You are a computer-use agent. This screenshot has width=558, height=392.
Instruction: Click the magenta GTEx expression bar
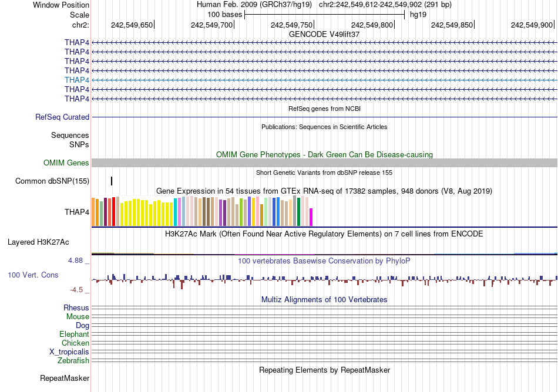[311, 217]
